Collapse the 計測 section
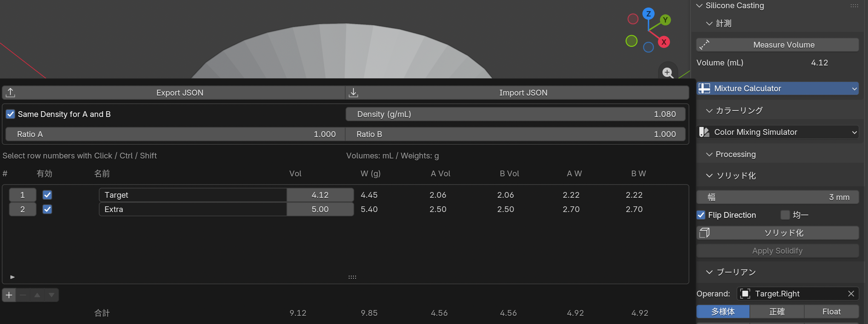 [x=709, y=24]
